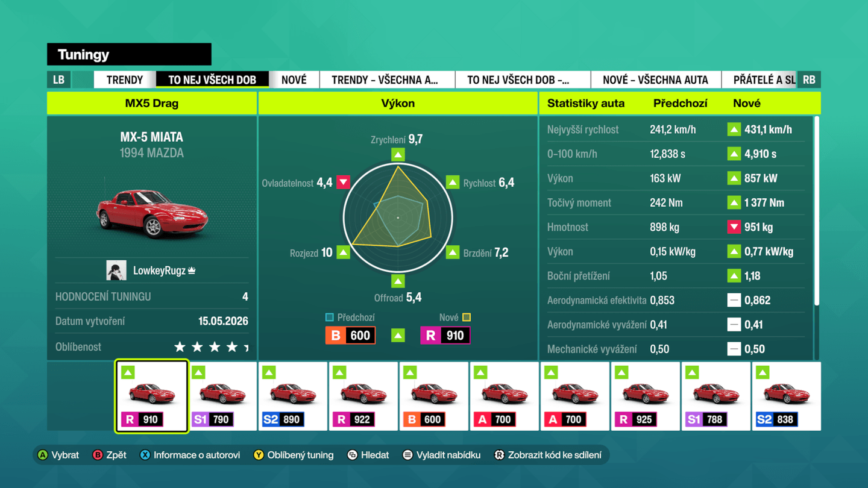This screenshot has width=868, height=488.
Task: Click the HODNOCENÍ TUNINGU row
Action: tap(152, 296)
